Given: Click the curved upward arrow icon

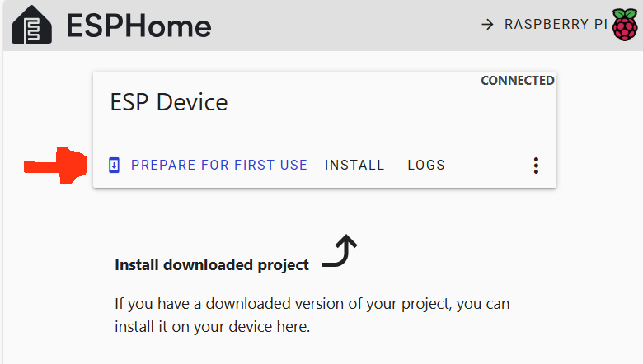Looking at the screenshot, I should [x=340, y=250].
